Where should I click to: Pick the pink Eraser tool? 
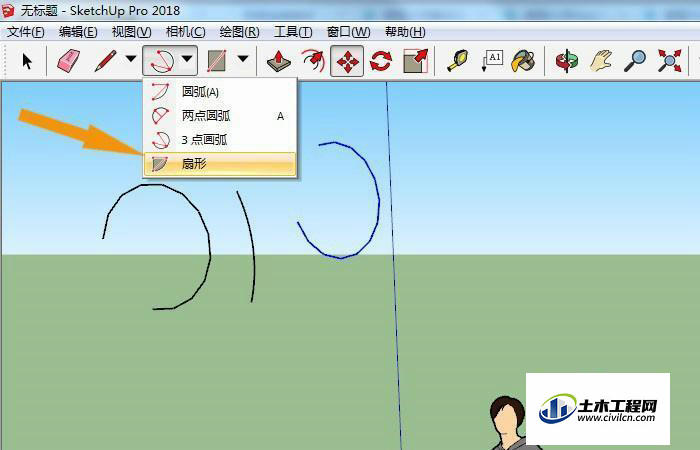pos(68,61)
